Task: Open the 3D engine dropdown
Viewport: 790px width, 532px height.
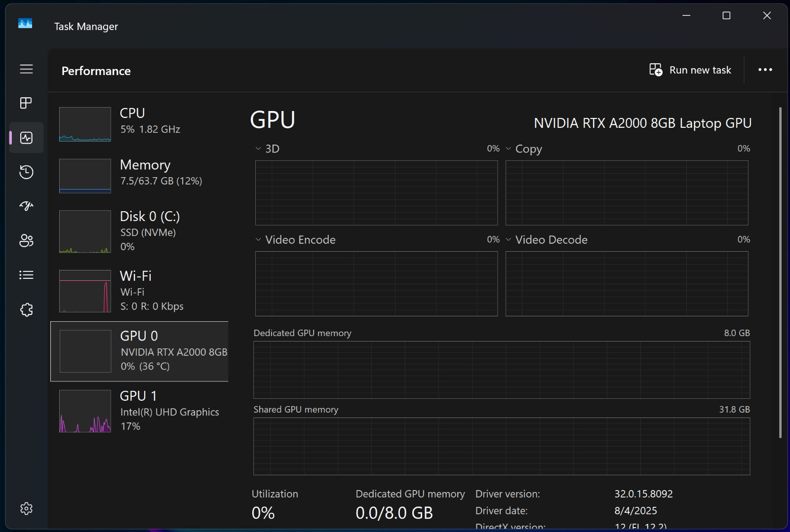Action: 268,149
